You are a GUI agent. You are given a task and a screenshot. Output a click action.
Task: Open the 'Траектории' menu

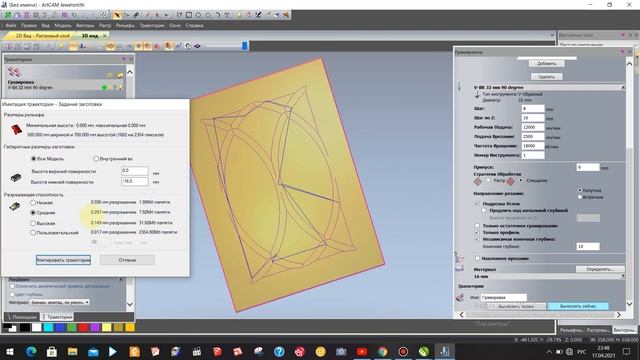point(152,25)
